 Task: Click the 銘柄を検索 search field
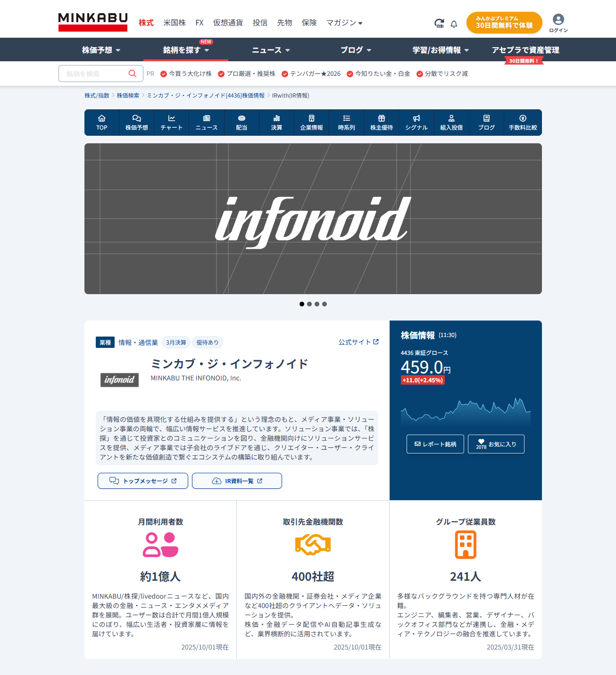point(94,74)
